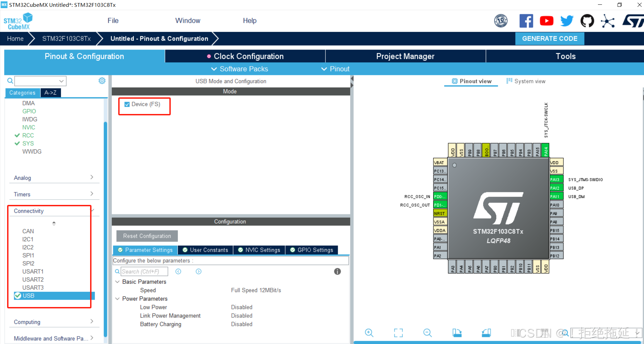Select USART1 peripheral
Image resolution: width=644 pixels, height=344 pixels.
click(33, 271)
